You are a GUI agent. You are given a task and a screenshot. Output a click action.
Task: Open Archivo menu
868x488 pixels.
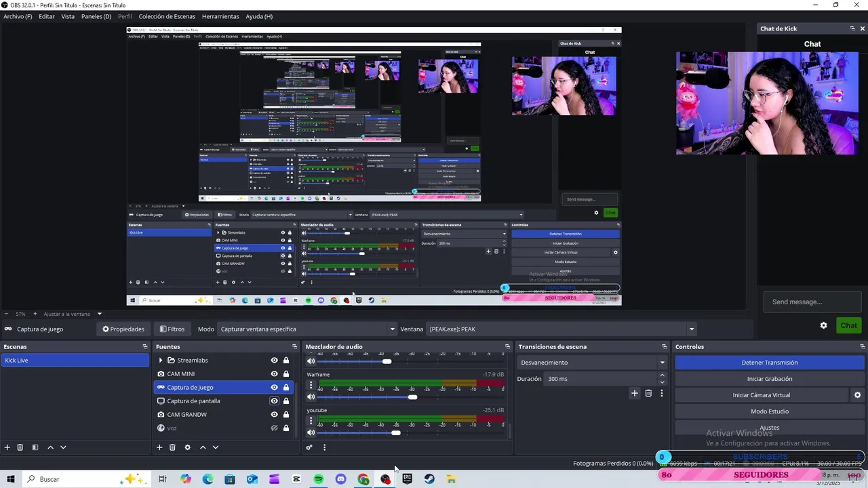(x=18, y=16)
